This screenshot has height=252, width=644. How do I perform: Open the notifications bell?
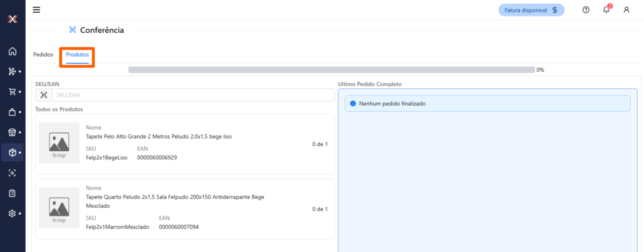coord(606,9)
